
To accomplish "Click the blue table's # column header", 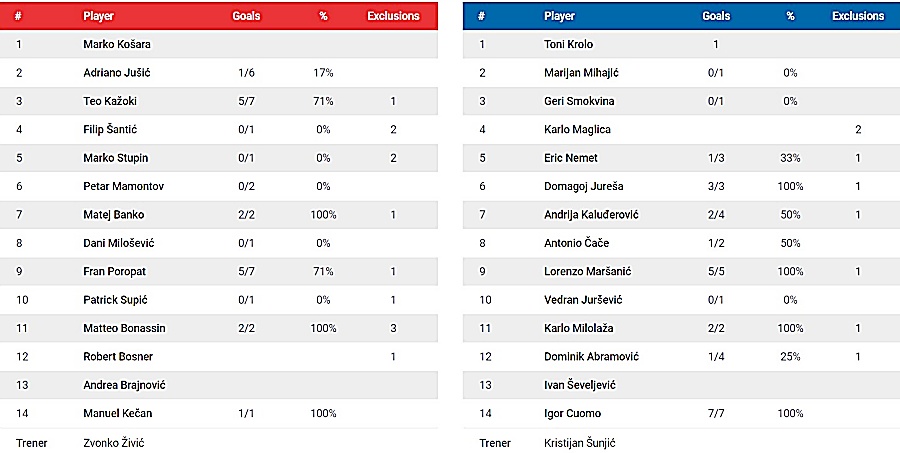I will click(x=482, y=16).
